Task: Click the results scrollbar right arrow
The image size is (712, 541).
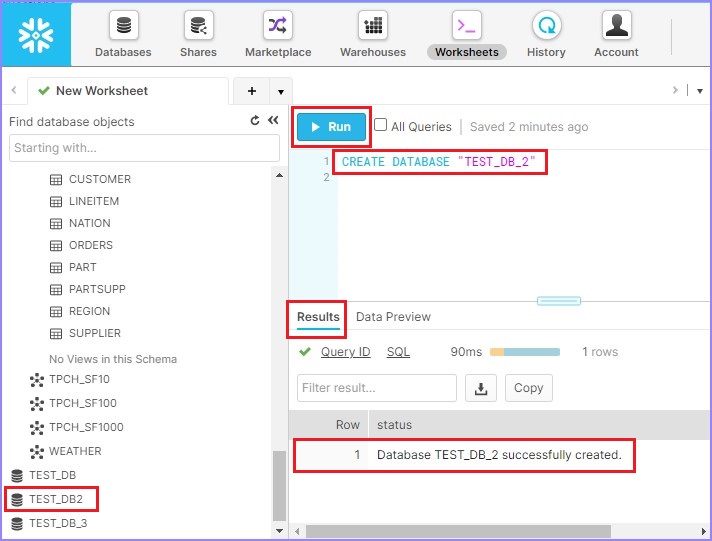Action: point(703,531)
